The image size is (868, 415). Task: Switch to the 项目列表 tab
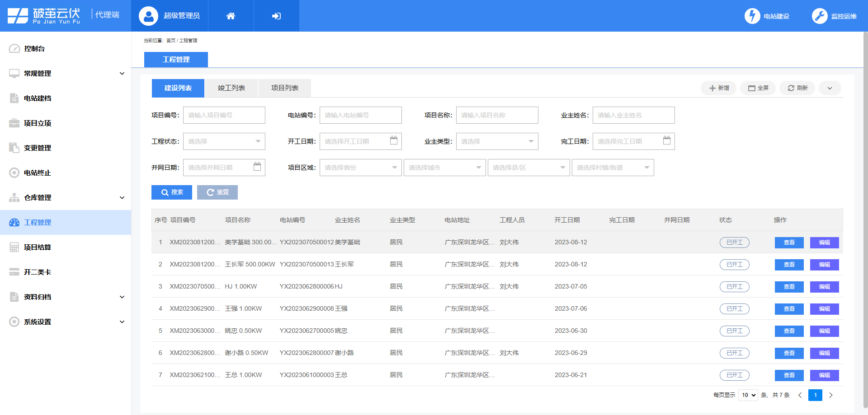pos(284,88)
